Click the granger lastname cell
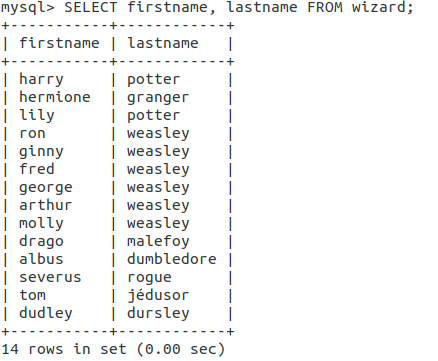Screen dimensions: 438x361 (x=158, y=98)
